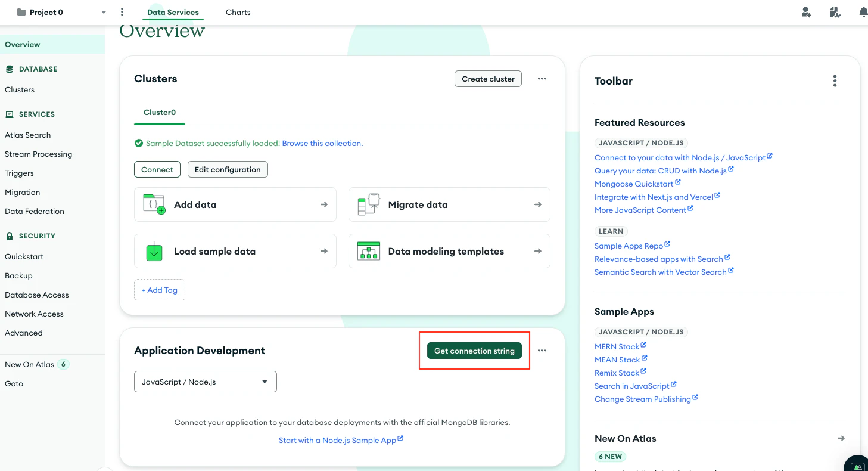868x471 pixels.
Task: Click the Services icon in sidebar
Action: pyautogui.click(x=10, y=114)
